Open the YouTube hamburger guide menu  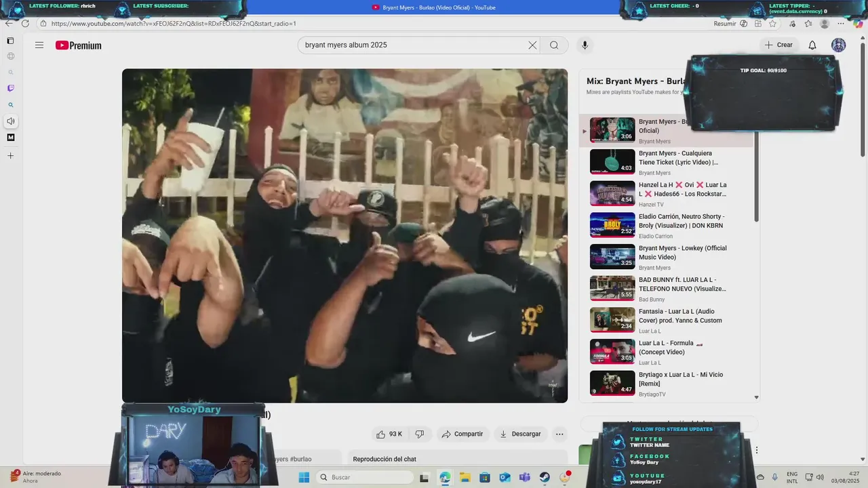point(39,45)
